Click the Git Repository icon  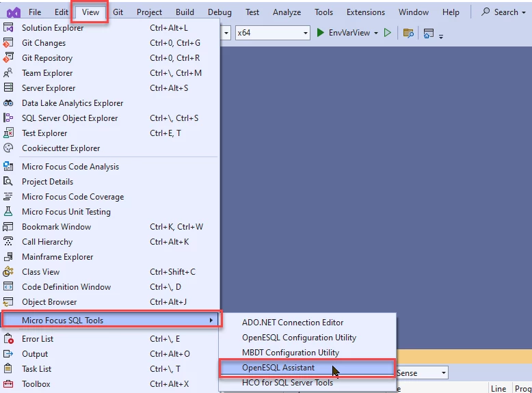pos(8,57)
